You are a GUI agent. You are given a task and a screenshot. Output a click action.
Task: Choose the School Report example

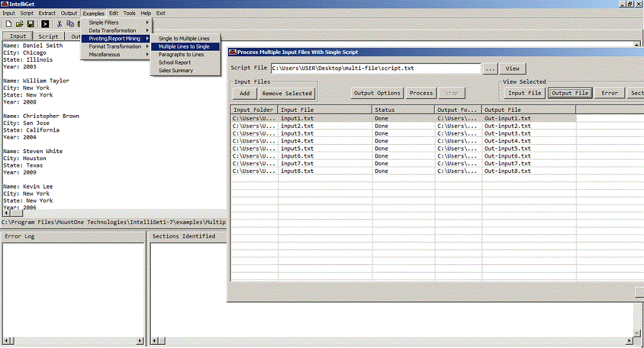(x=185, y=62)
